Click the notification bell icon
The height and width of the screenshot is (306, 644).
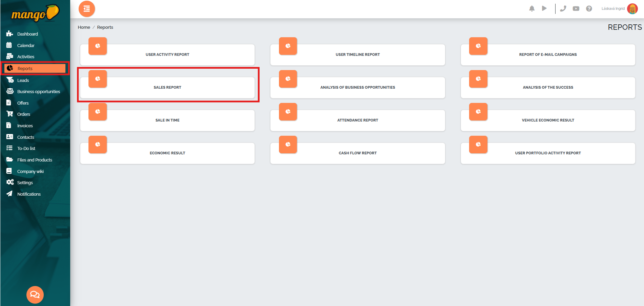pos(532,9)
